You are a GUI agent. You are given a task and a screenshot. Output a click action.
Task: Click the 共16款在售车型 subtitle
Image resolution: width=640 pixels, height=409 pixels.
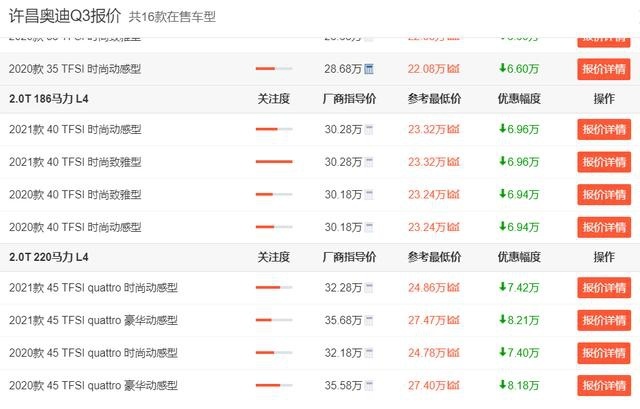[172, 17]
